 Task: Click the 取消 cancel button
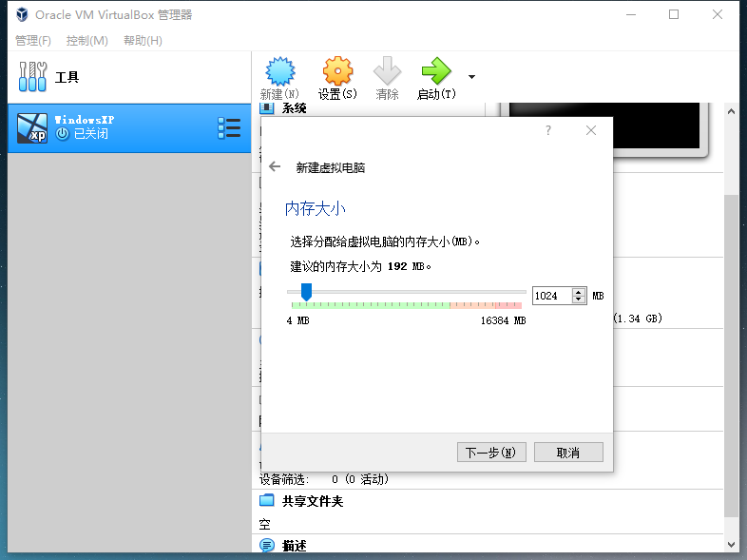coord(568,453)
